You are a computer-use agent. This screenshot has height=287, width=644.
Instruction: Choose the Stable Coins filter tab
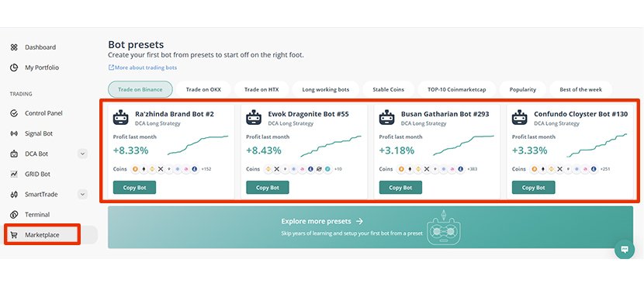[x=388, y=89]
